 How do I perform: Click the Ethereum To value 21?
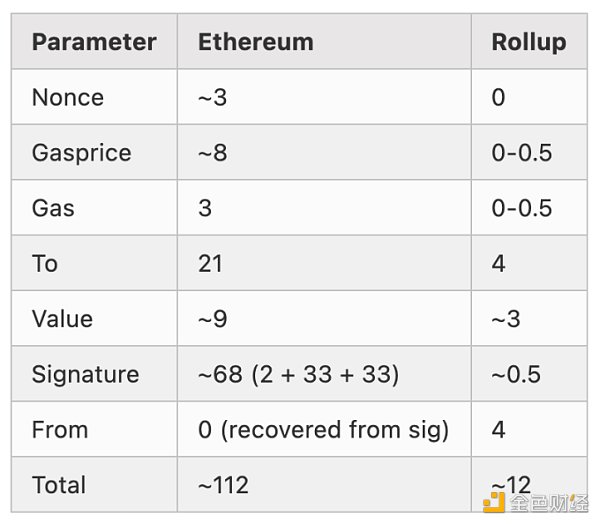pyautogui.click(x=210, y=264)
